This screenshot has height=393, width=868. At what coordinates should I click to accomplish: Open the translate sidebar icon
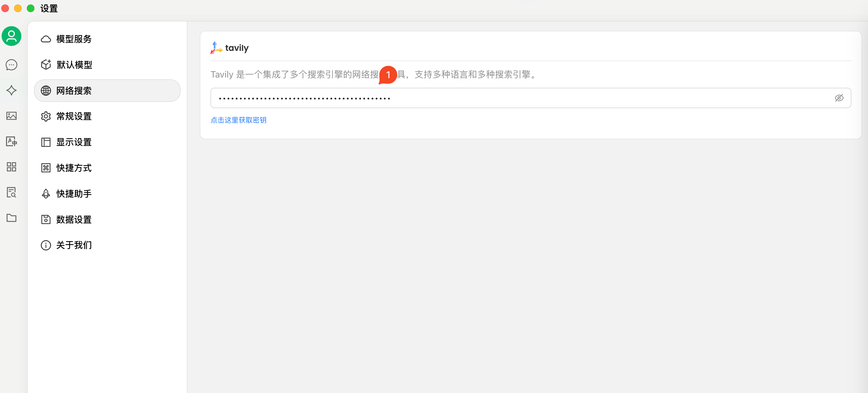point(11,141)
